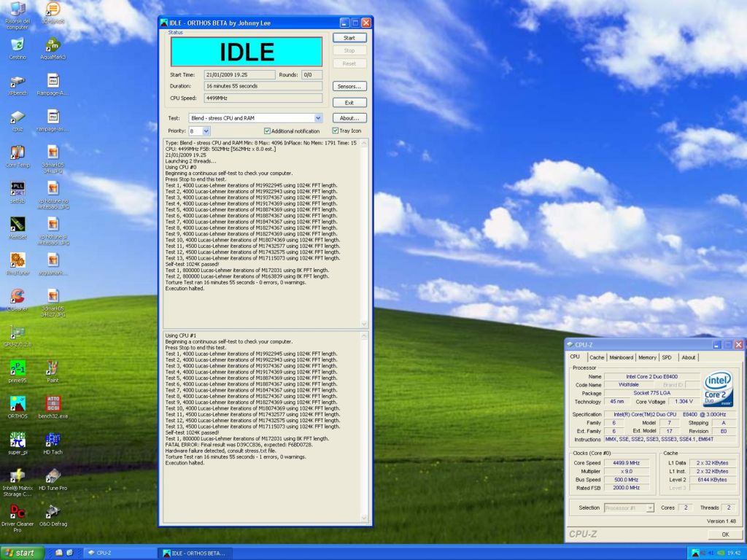This screenshot has height=560, width=747.
Task: Launch the Driver Cleaner Pro shortcut
Action: coord(18,518)
